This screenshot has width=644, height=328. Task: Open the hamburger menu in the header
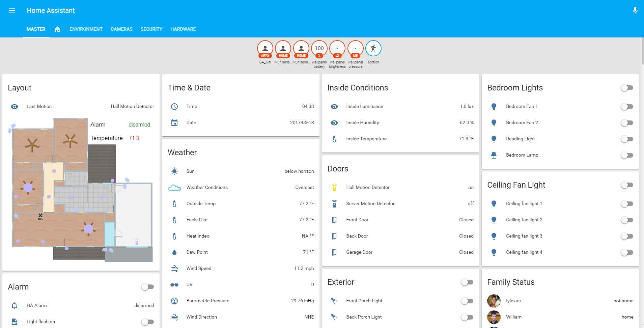(x=12, y=10)
